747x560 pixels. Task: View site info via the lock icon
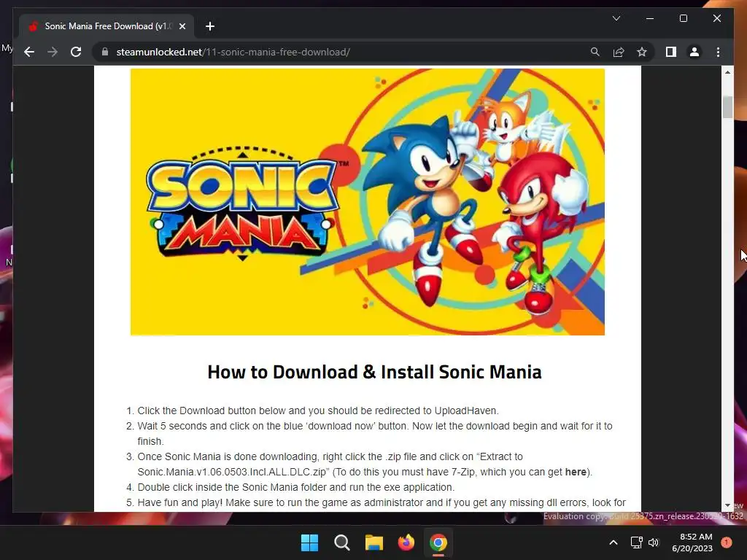point(105,52)
